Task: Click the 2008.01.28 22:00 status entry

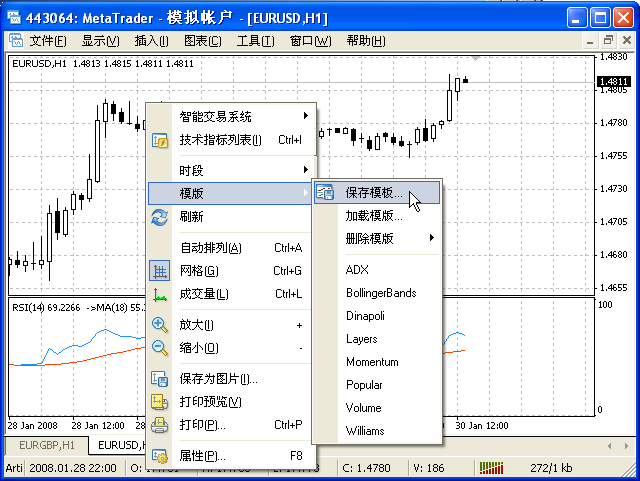Action: pyautogui.click(x=73, y=468)
